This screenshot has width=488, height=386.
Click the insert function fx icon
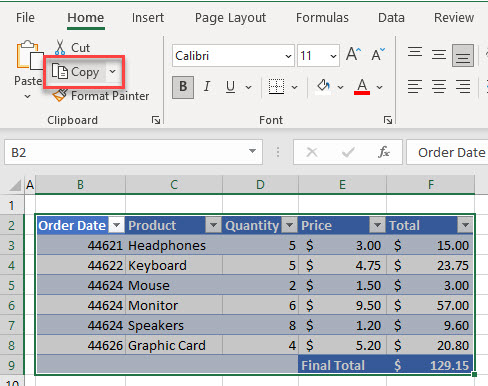pos(384,152)
